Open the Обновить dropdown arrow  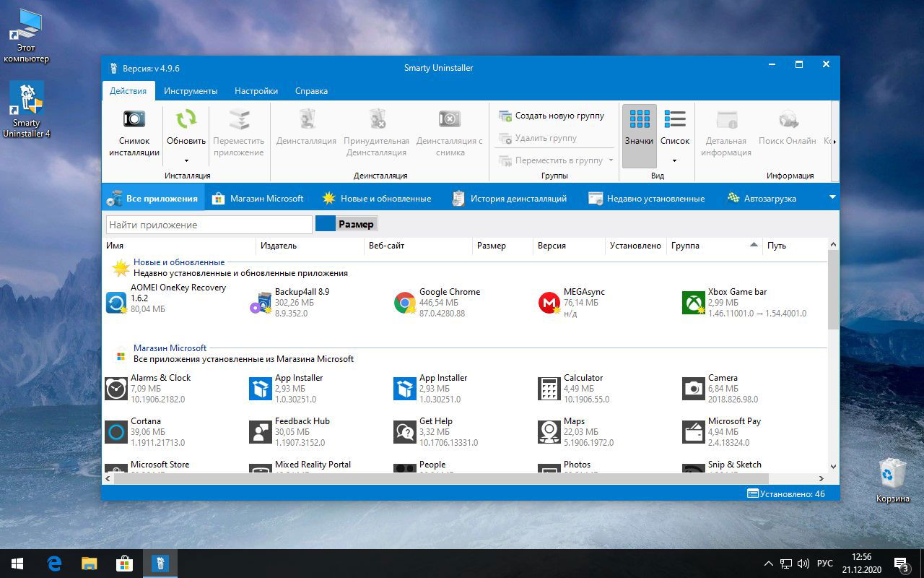[186, 160]
